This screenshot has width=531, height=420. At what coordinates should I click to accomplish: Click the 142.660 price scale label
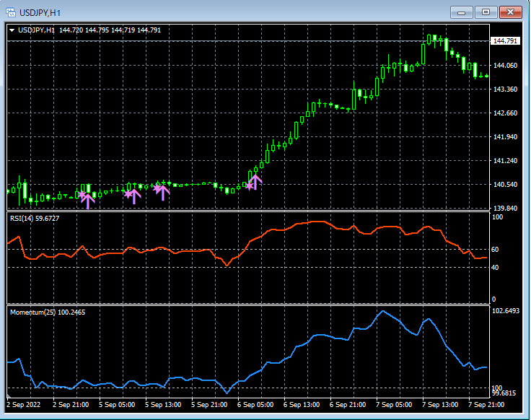[x=504, y=113]
